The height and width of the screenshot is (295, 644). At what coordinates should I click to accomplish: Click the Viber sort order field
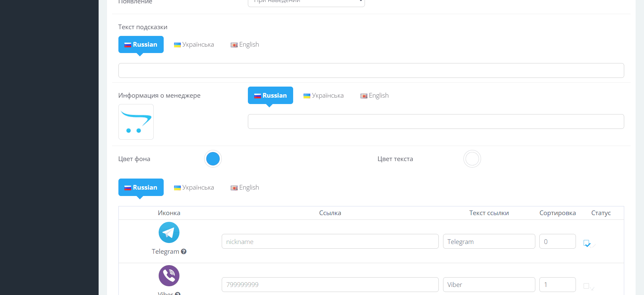tap(557, 285)
